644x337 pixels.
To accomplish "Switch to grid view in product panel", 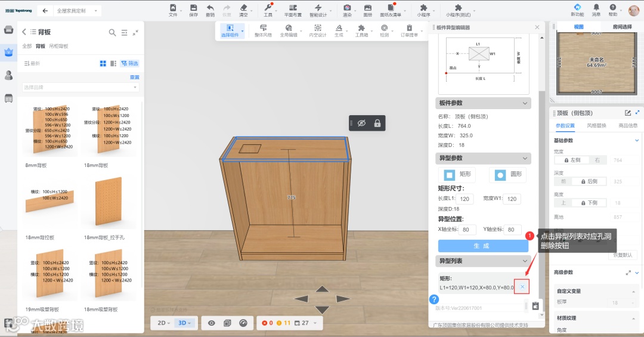I will tap(103, 63).
